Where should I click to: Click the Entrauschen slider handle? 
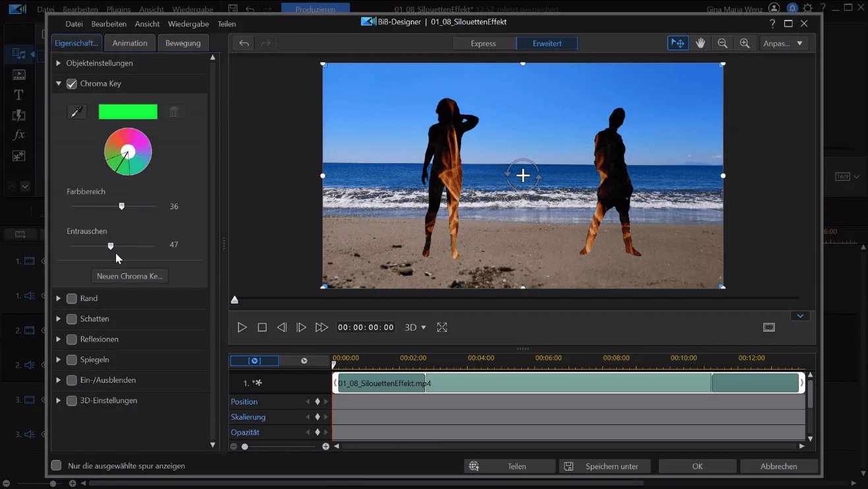click(x=111, y=245)
